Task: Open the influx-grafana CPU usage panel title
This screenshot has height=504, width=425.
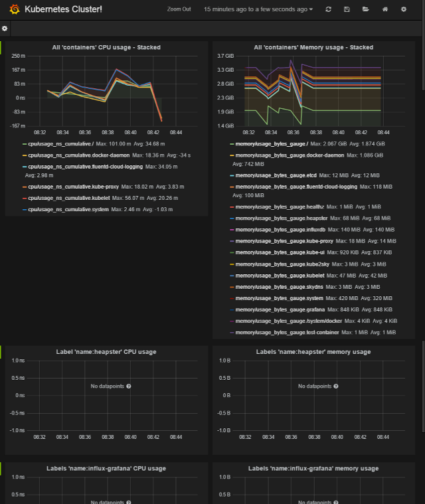Action: [106, 469]
